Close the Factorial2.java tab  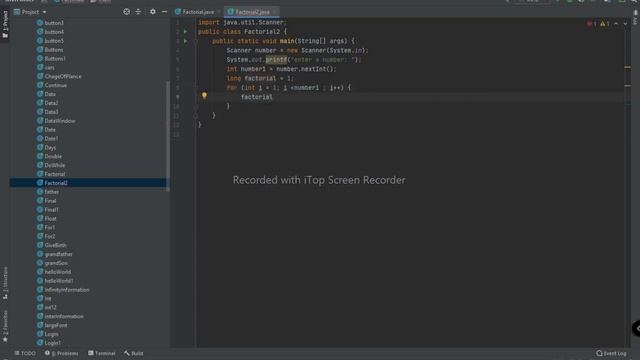[274, 12]
